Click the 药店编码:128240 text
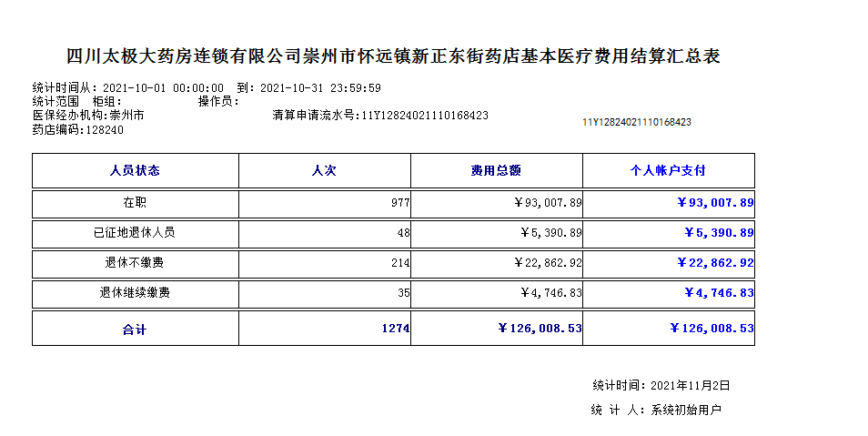This screenshot has width=868, height=436. click(78, 130)
